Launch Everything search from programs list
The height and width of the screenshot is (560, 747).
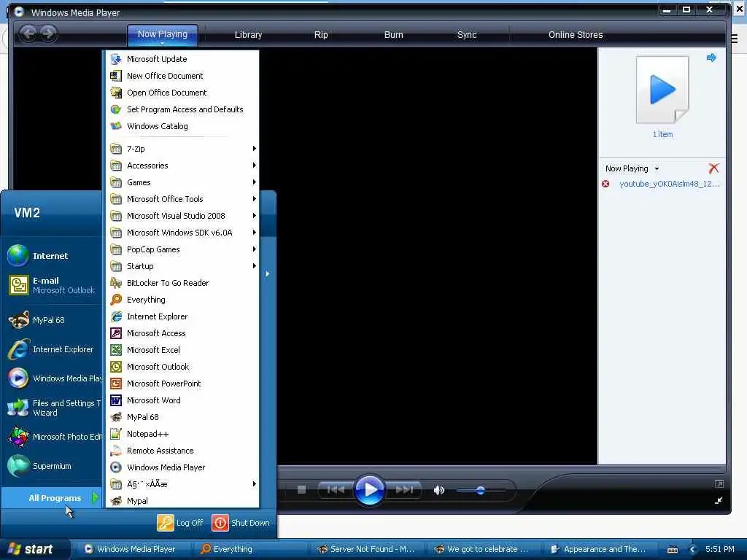[x=182, y=300]
